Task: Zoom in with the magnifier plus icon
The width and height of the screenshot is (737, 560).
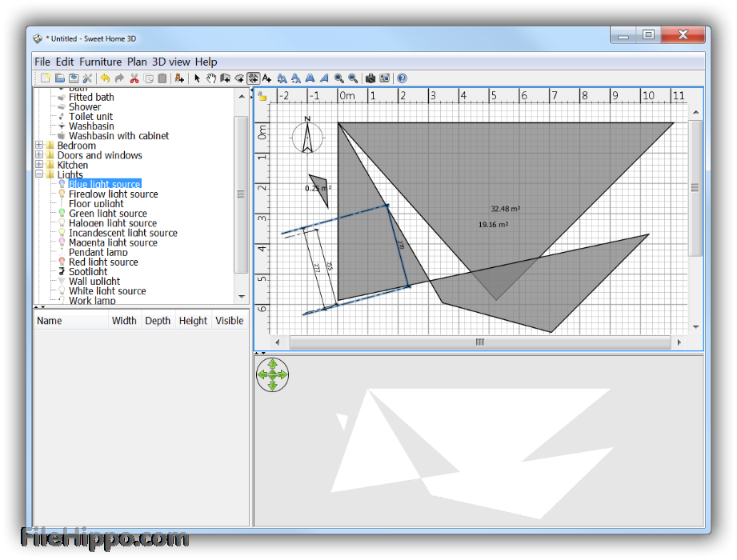Action: pyautogui.click(x=338, y=78)
